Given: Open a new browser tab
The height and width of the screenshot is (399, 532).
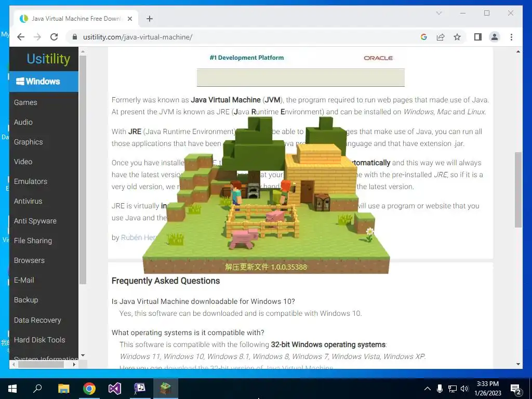Looking at the screenshot, I should point(150,19).
